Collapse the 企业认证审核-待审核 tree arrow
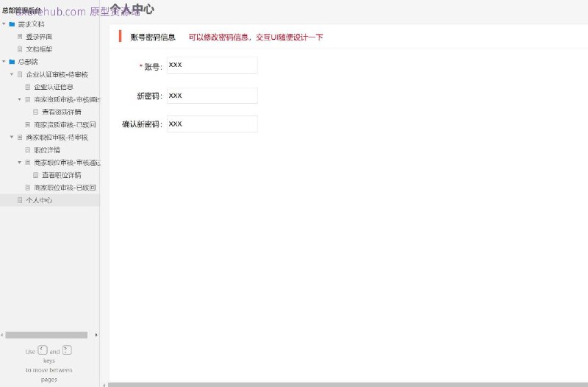The image size is (588, 387). [x=12, y=74]
